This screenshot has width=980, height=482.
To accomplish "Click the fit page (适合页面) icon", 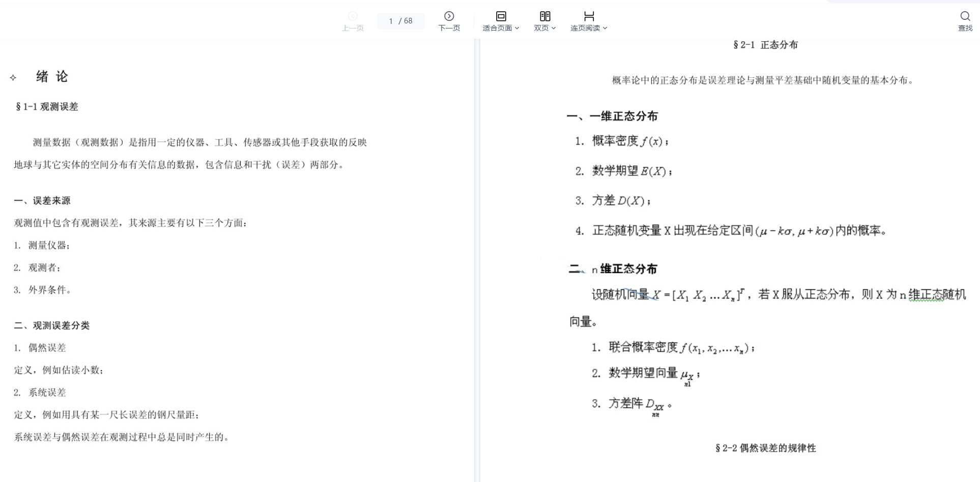I will pyautogui.click(x=501, y=16).
